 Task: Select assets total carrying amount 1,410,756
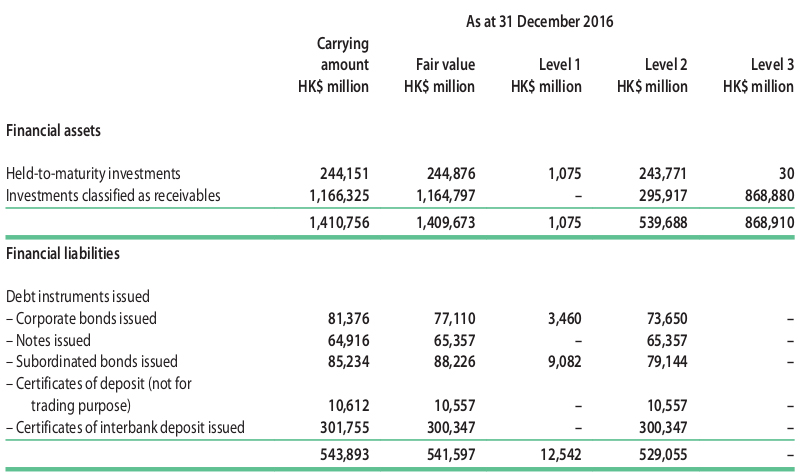[339, 223]
